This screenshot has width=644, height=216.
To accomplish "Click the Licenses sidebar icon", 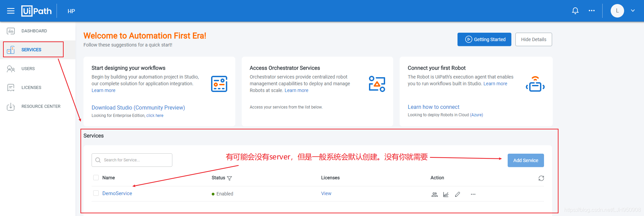I will click(x=11, y=88).
